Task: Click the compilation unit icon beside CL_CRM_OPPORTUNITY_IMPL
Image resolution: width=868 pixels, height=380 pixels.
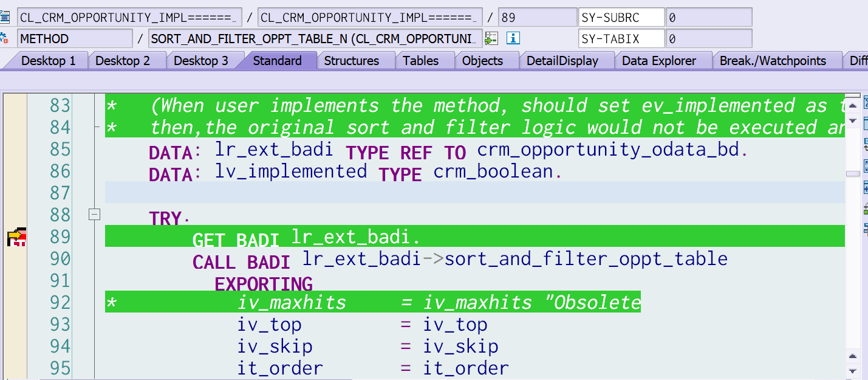Action: (5, 16)
